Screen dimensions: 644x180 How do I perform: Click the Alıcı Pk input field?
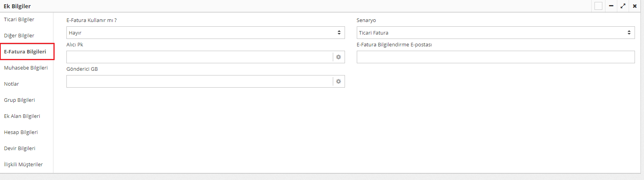(199, 57)
